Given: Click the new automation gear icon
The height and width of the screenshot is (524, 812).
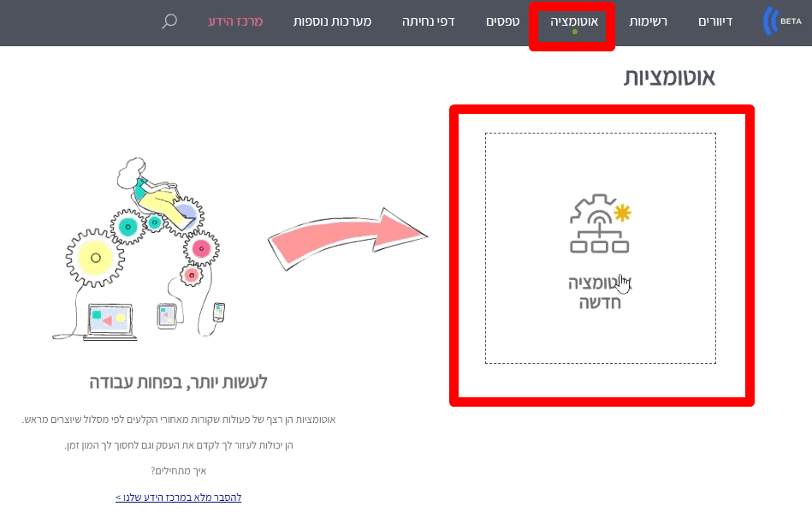Looking at the screenshot, I should pyautogui.click(x=600, y=224).
